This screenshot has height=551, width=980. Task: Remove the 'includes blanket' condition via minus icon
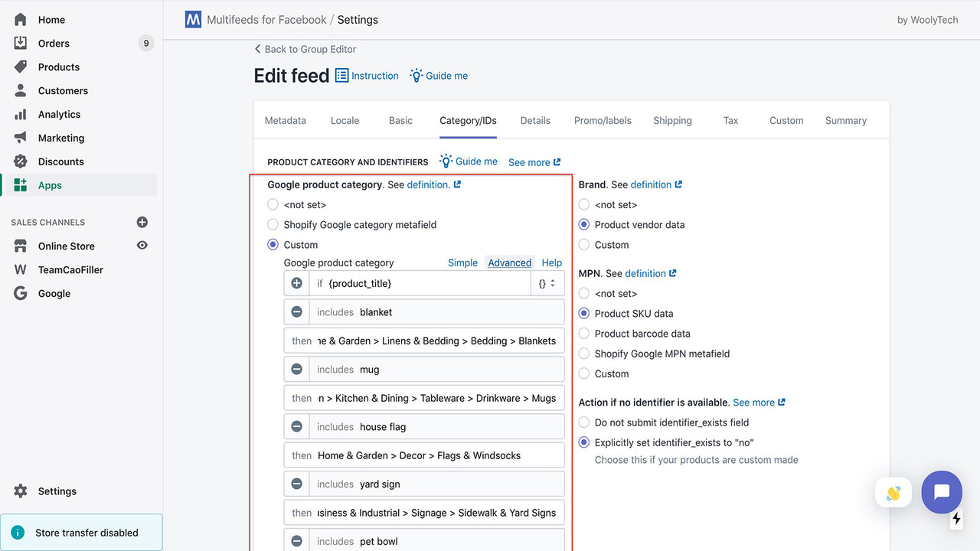296,311
